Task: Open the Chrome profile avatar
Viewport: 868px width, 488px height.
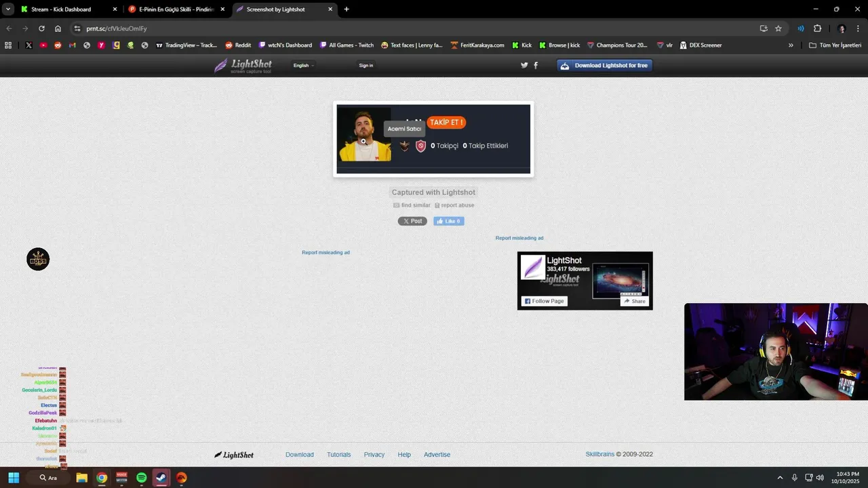Action: (842, 28)
